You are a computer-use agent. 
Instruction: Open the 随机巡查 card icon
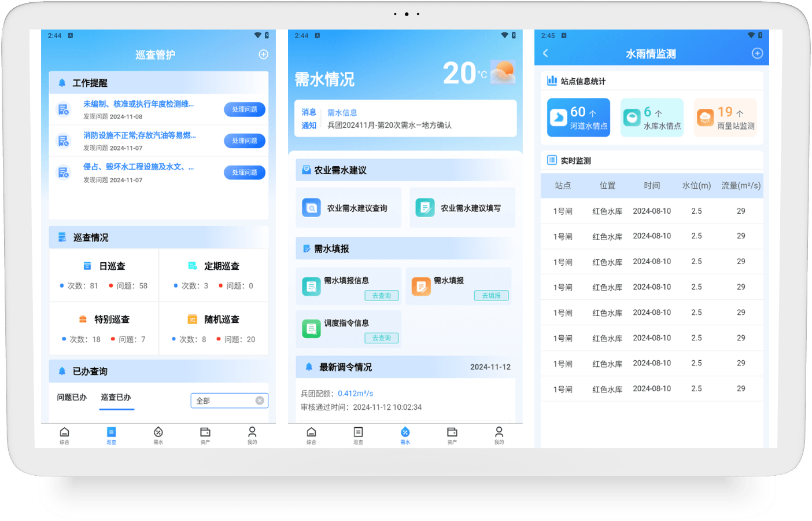pos(193,319)
